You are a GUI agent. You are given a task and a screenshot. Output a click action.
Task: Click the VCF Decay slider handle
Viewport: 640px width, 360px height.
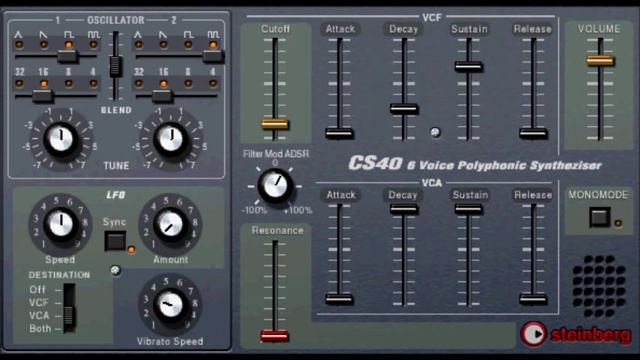click(404, 109)
